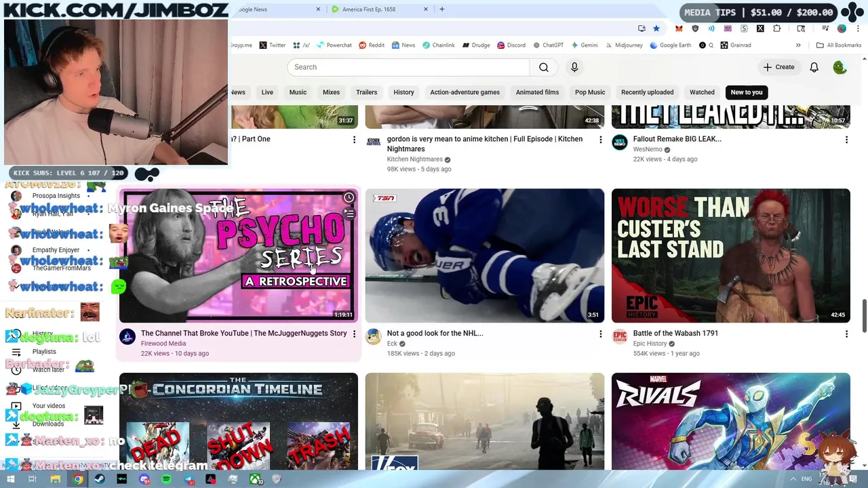Select the Live filter chip

point(267,92)
